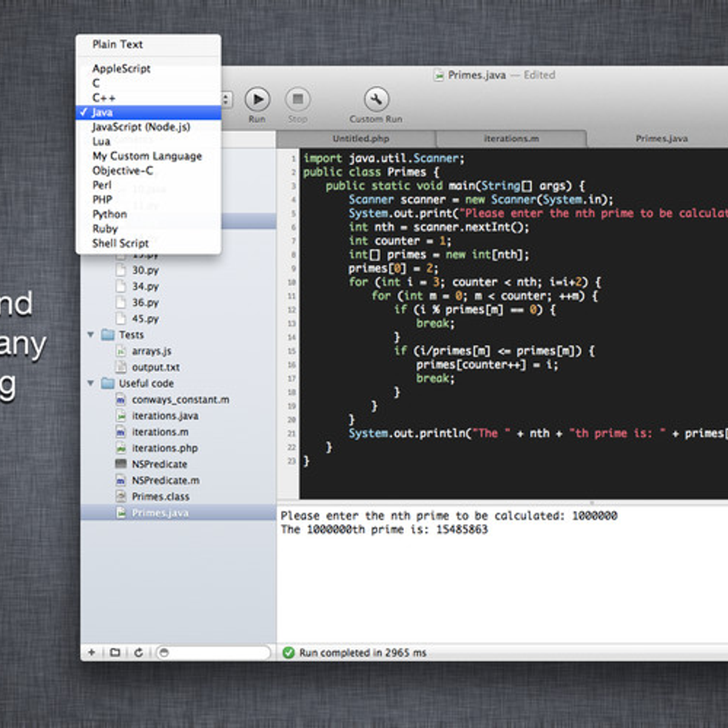Click the add file plus icon
The image size is (728, 728).
pos(92,652)
